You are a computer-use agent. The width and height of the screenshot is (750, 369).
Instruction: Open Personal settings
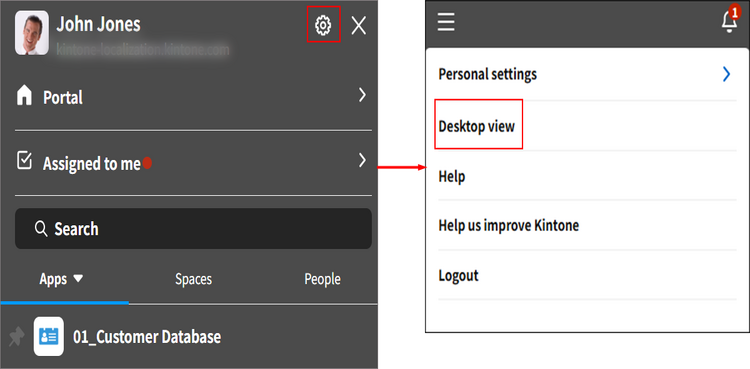pos(487,74)
